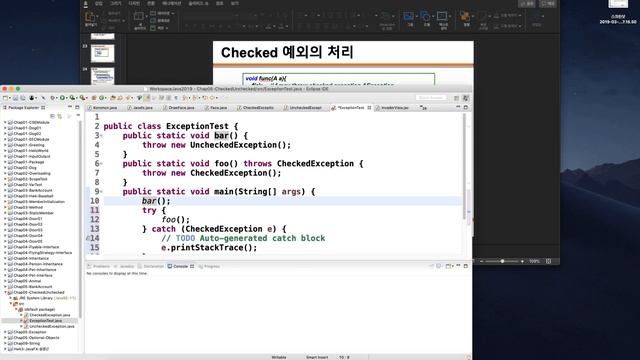
Task: Select the Chap04-Pet-Interface project
Action: tap(33, 276)
